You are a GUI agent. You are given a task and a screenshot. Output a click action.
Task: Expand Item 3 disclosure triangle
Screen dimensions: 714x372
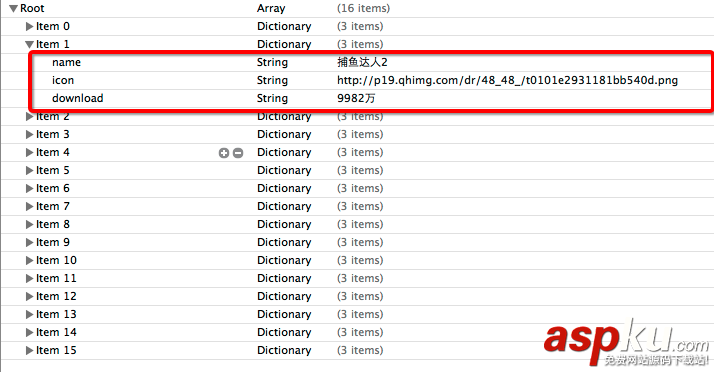pos(29,134)
